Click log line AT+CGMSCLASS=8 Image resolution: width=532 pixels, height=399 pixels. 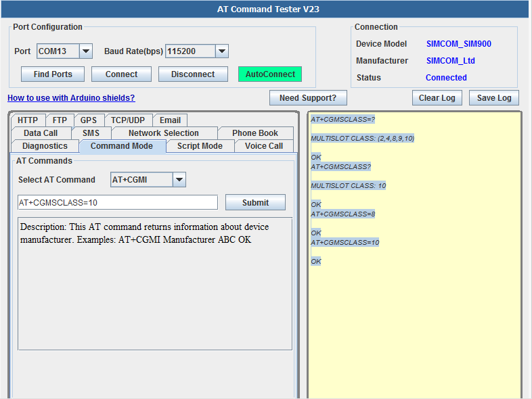coord(343,214)
